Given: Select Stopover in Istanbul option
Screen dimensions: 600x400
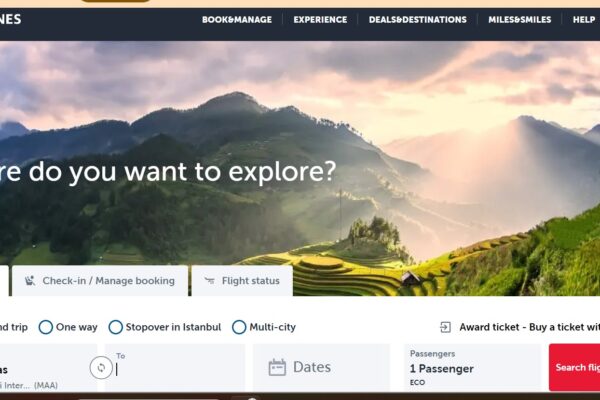Looking at the screenshot, I should [116, 327].
